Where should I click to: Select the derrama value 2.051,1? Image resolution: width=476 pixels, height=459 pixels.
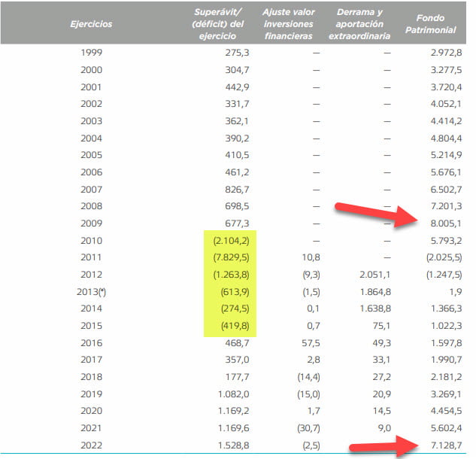point(375,275)
